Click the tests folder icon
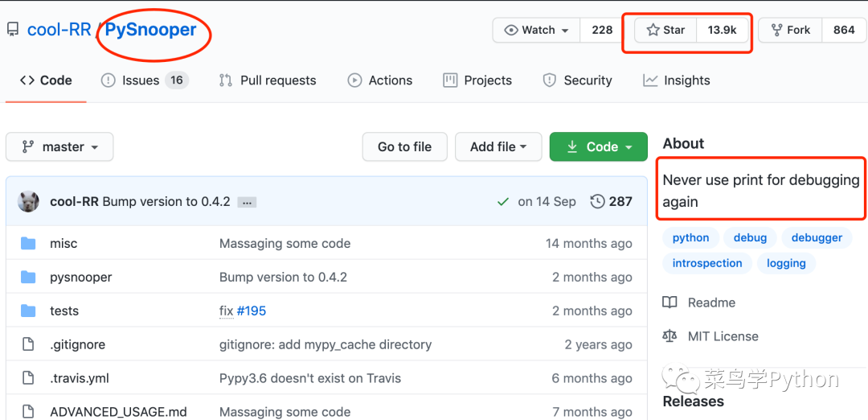 click(27, 311)
